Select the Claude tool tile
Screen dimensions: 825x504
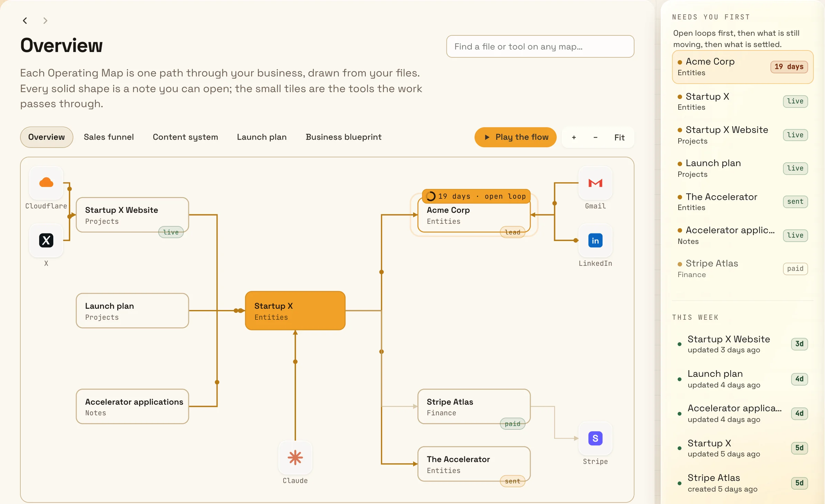pos(295,458)
